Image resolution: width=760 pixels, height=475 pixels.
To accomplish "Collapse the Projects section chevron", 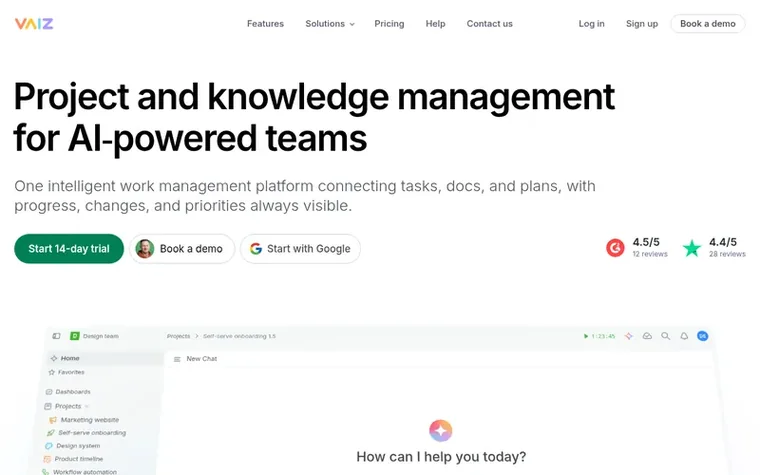I will click(x=87, y=406).
